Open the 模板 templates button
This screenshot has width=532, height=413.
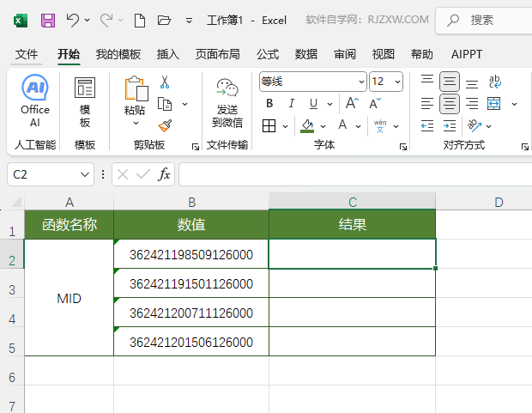pos(85,102)
